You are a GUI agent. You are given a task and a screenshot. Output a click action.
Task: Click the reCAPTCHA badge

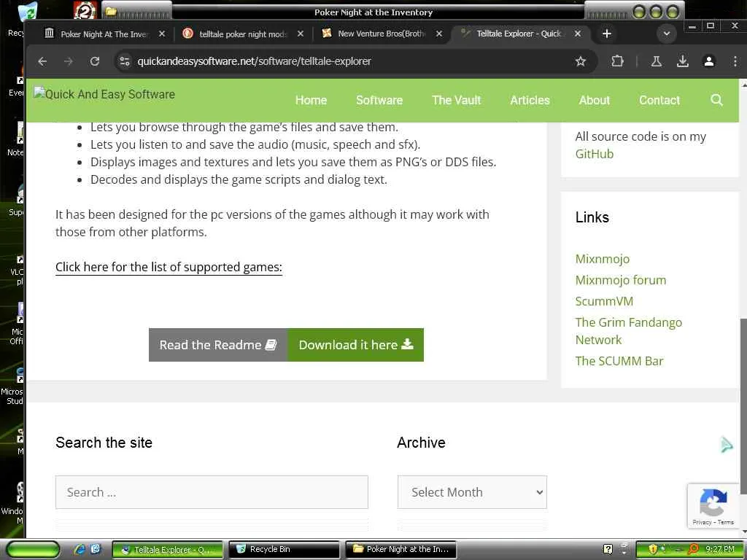[713, 506]
